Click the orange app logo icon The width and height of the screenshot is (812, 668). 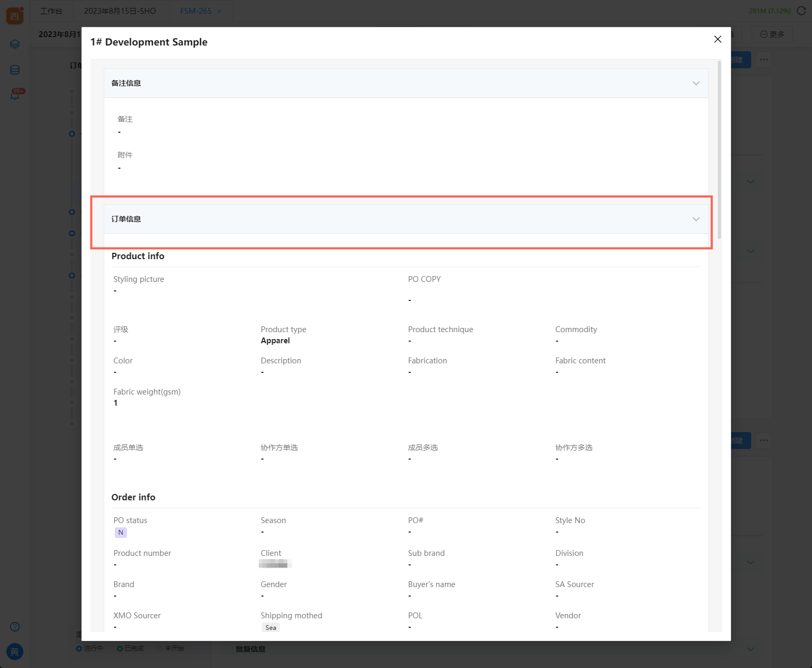(15, 15)
